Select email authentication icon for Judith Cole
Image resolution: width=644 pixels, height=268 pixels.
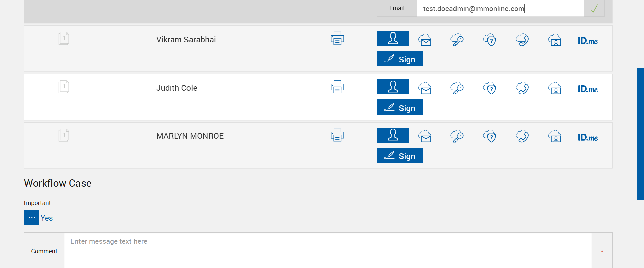click(x=425, y=88)
